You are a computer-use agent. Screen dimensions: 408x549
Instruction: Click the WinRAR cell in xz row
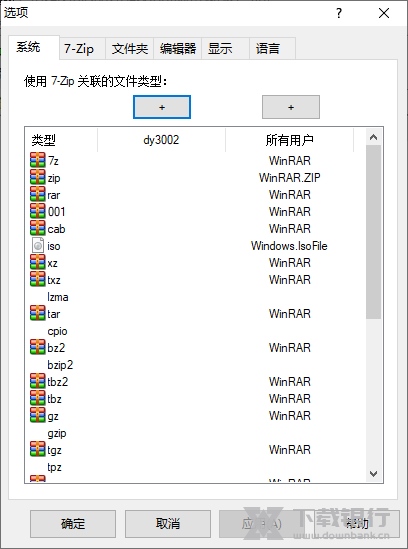click(290, 263)
